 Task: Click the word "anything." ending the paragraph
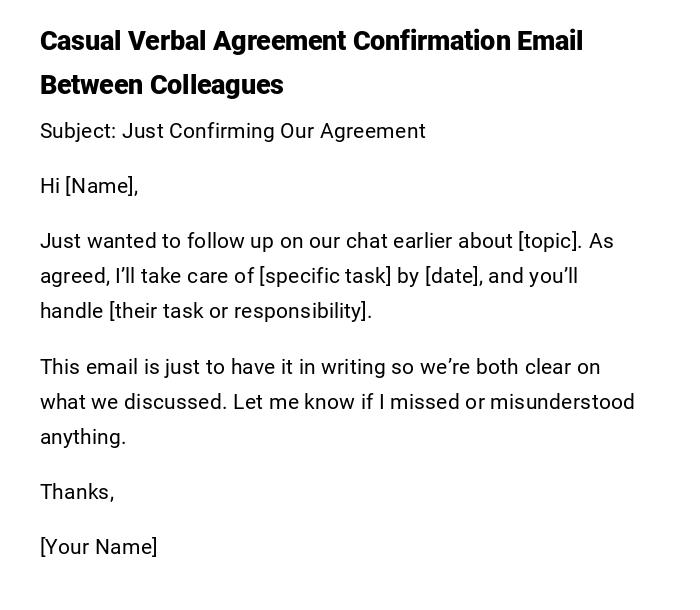click(83, 437)
